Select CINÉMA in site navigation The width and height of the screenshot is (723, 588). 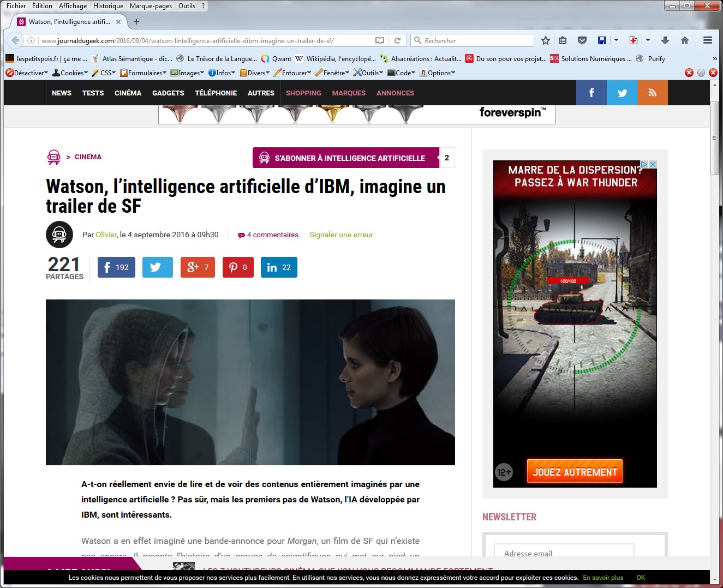(128, 93)
